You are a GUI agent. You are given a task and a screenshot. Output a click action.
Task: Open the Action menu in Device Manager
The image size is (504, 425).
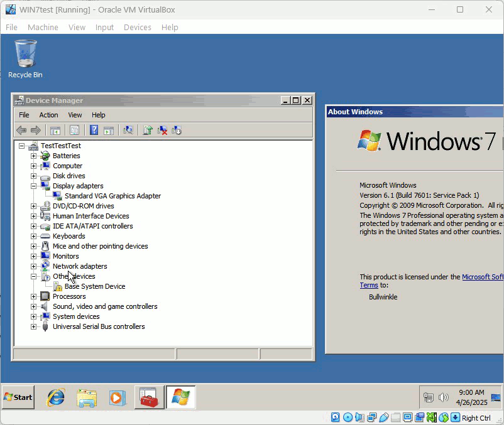(x=48, y=115)
